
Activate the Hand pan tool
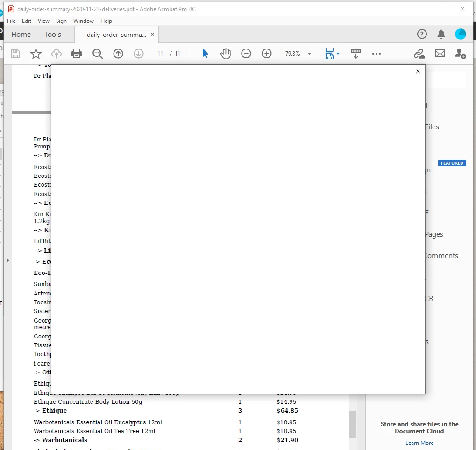pos(226,54)
